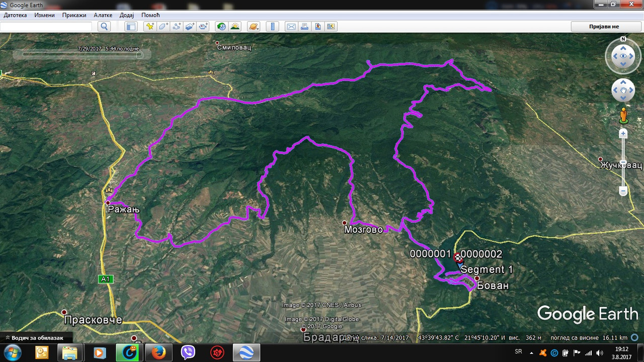Switch to Google Earth taskbar button

[247, 353]
